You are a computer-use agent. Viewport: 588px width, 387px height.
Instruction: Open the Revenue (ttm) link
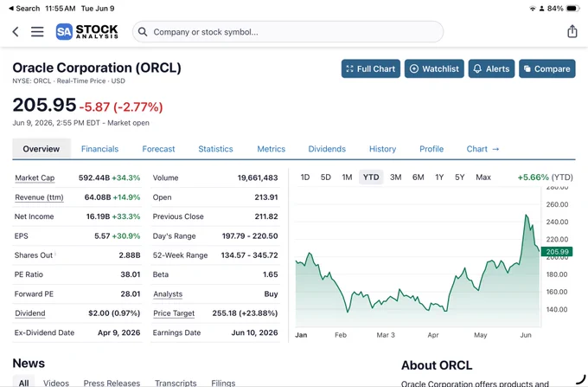tap(39, 197)
